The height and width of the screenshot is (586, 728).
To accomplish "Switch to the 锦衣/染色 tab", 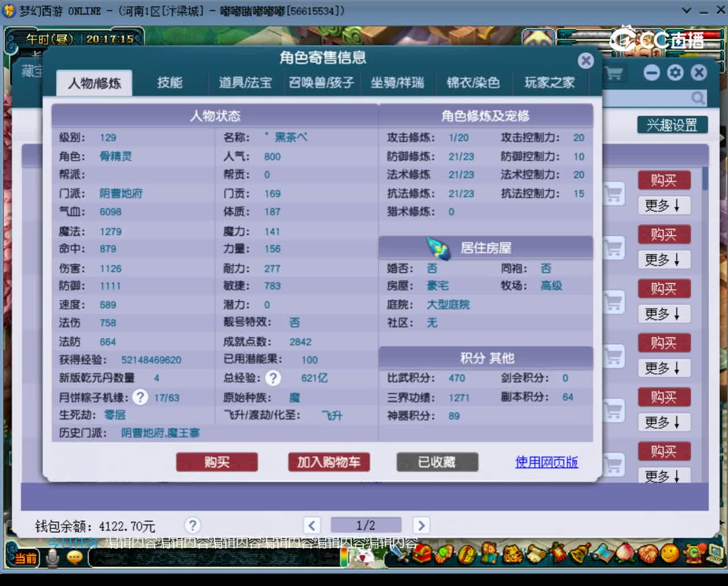I will tap(473, 83).
